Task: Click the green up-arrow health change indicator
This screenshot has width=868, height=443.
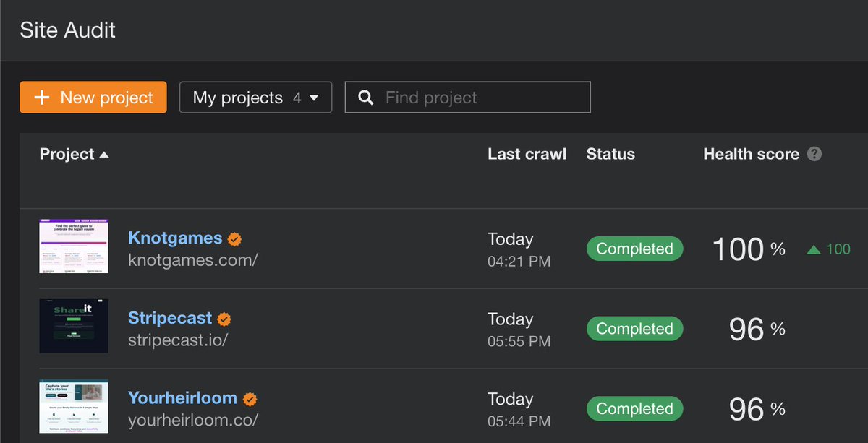Action: [x=814, y=249]
